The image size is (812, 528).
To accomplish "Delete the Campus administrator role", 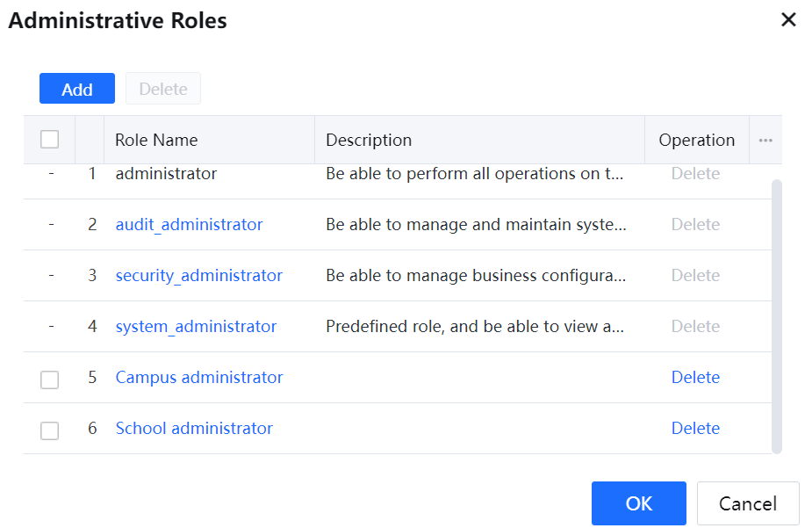I will click(x=695, y=378).
